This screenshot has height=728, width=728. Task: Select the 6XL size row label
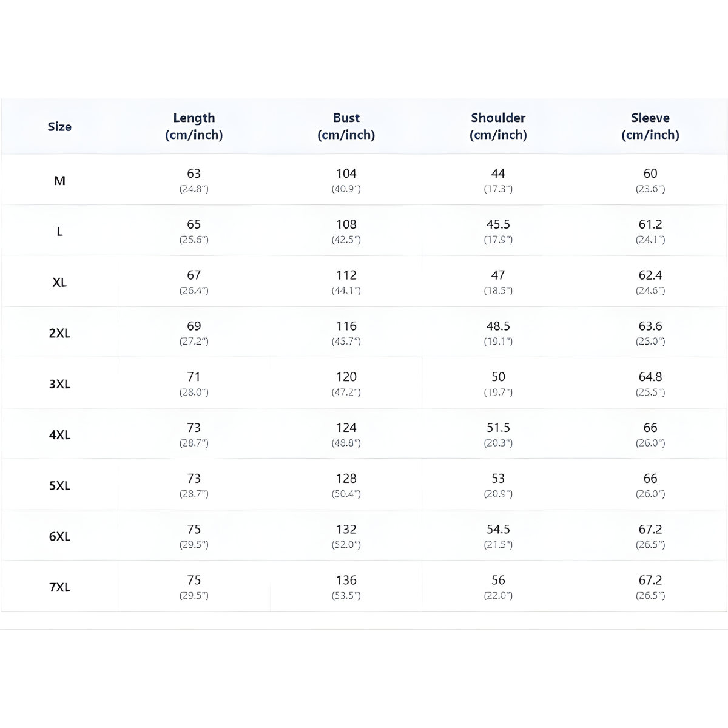click(x=59, y=537)
